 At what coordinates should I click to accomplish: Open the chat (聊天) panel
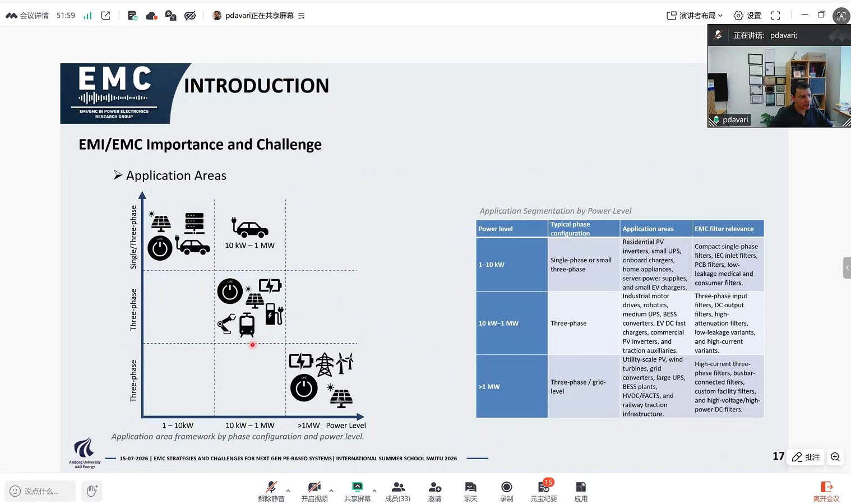(470, 491)
